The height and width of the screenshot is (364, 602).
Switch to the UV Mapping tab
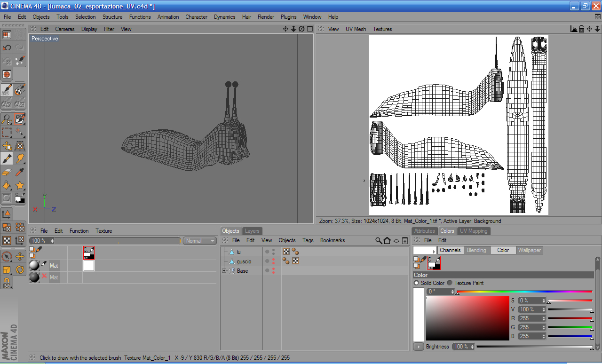pos(474,231)
